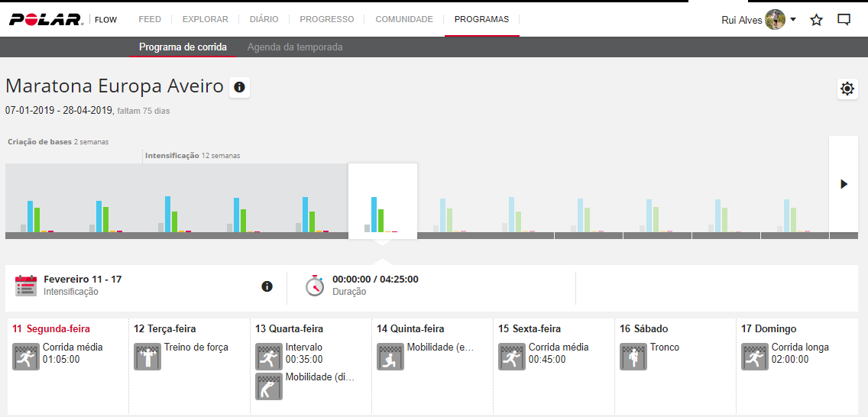The height and width of the screenshot is (417, 868).
Task: Open the Progresso menu
Action: pos(326,19)
